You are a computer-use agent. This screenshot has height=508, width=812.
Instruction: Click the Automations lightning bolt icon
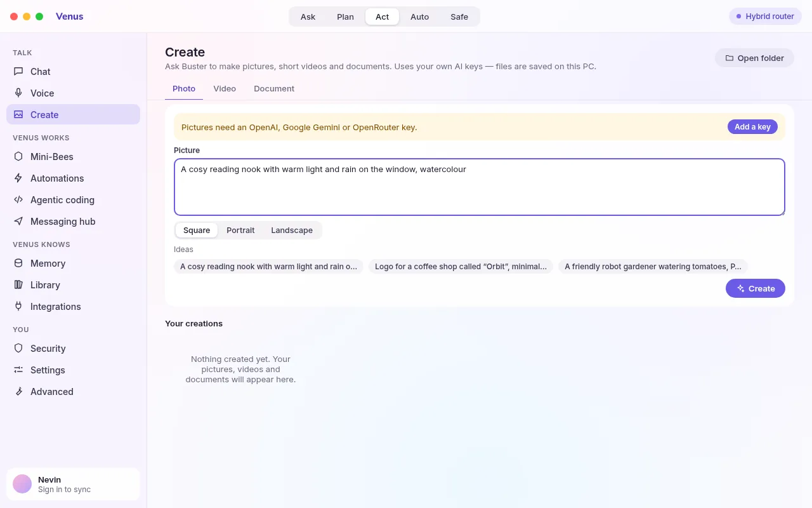pos(18,178)
